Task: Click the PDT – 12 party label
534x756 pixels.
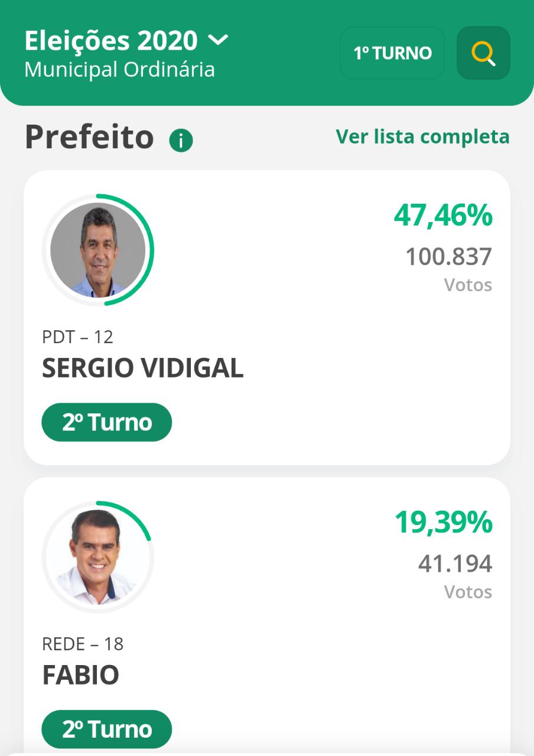Action: [x=77, y=337]
